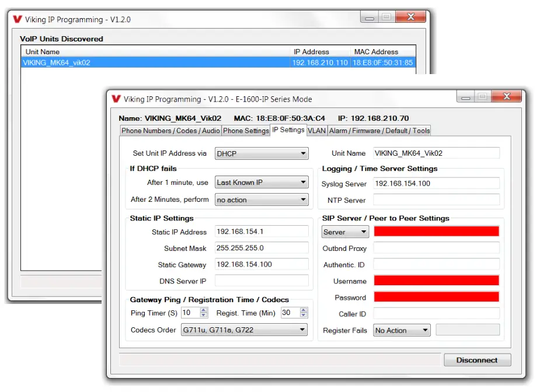
Task: Click the DNS Server IP field
Action: [262, 281]
